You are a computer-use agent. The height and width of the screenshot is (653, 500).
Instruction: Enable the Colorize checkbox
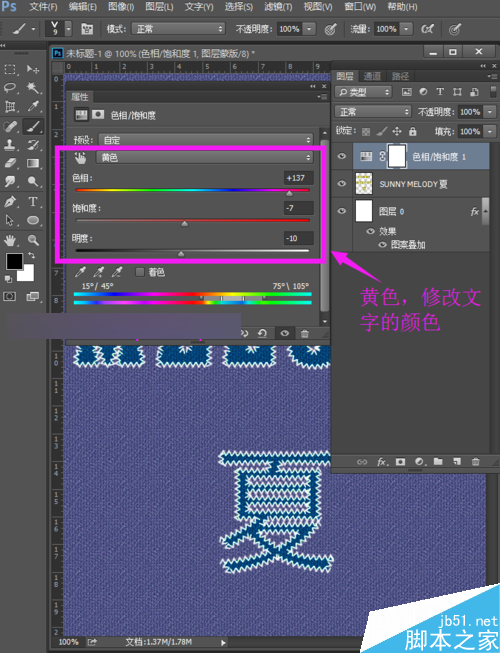click(140, 272)
